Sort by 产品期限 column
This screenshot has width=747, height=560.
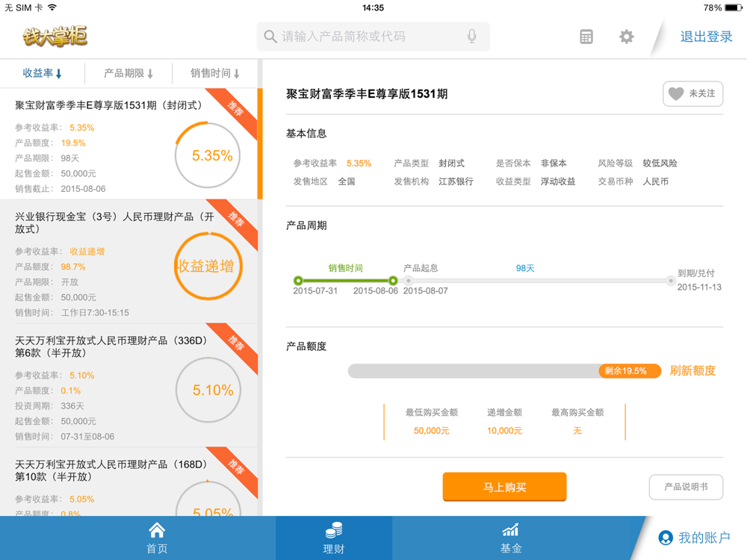point(128,73)
